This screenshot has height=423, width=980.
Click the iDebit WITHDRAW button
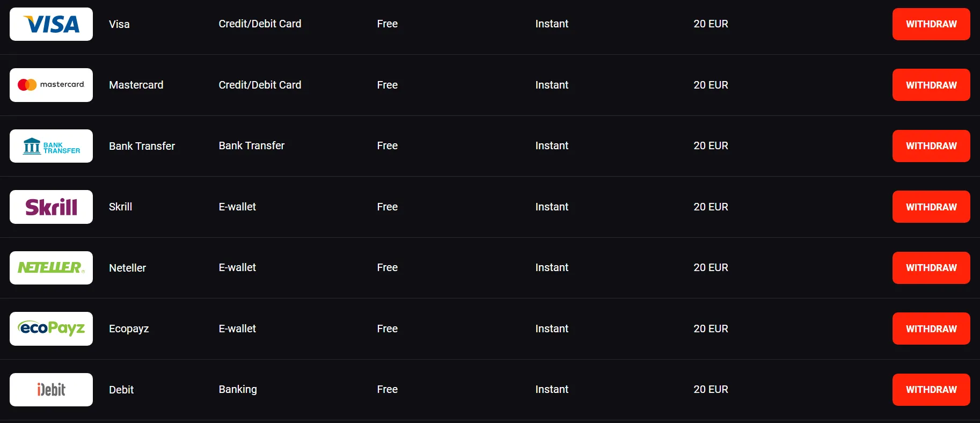(931, 389)
